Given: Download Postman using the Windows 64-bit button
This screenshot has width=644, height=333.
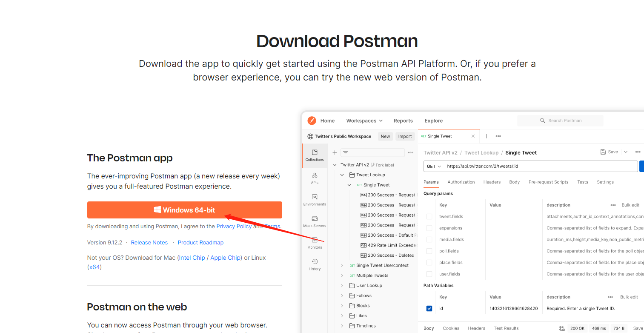Looking at the screenshot, I should (184, 210).
